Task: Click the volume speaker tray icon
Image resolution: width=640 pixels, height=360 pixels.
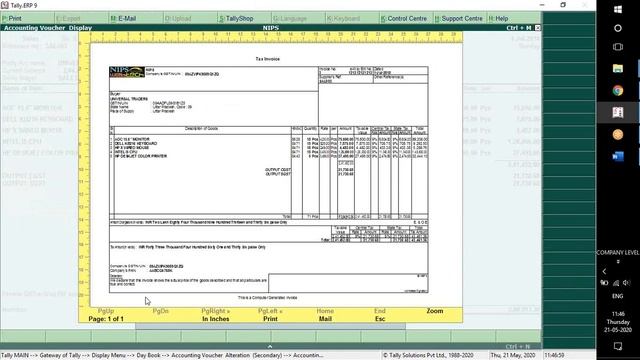Action: [x=627, y=282]
